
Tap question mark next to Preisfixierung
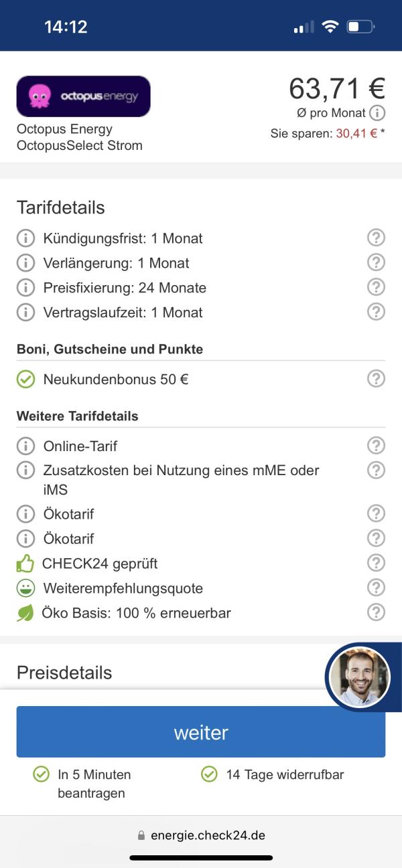pyautogui.click(x=377, y=287)
